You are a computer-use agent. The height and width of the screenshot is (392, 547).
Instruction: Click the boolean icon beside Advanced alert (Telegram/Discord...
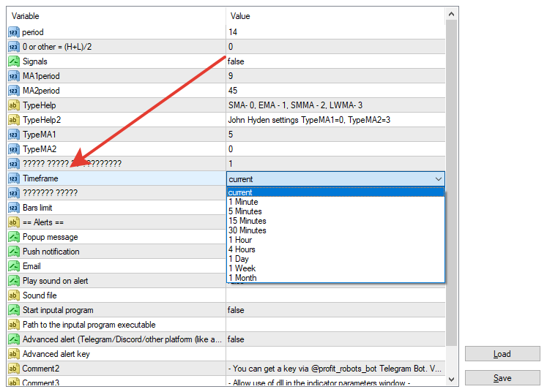click(14, 339)
